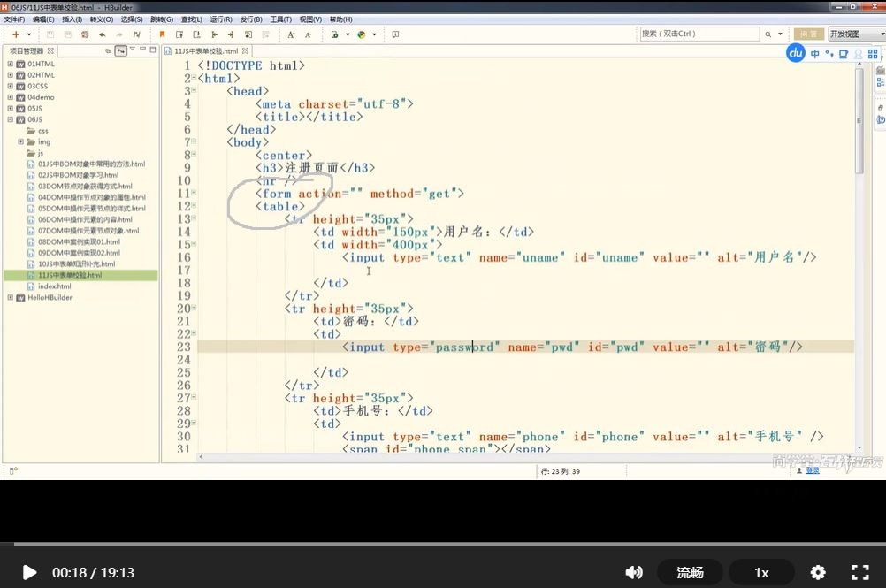Screen dimensions: 886x588
Task: Change video quality via 流畅 button
Action: coord(690,572)
